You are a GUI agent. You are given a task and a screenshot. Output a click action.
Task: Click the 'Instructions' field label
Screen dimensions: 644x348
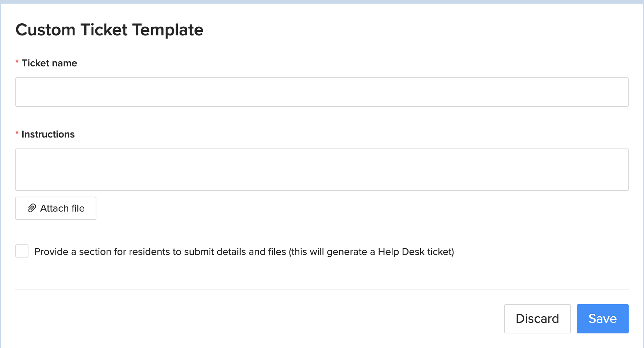pos(48,134)
